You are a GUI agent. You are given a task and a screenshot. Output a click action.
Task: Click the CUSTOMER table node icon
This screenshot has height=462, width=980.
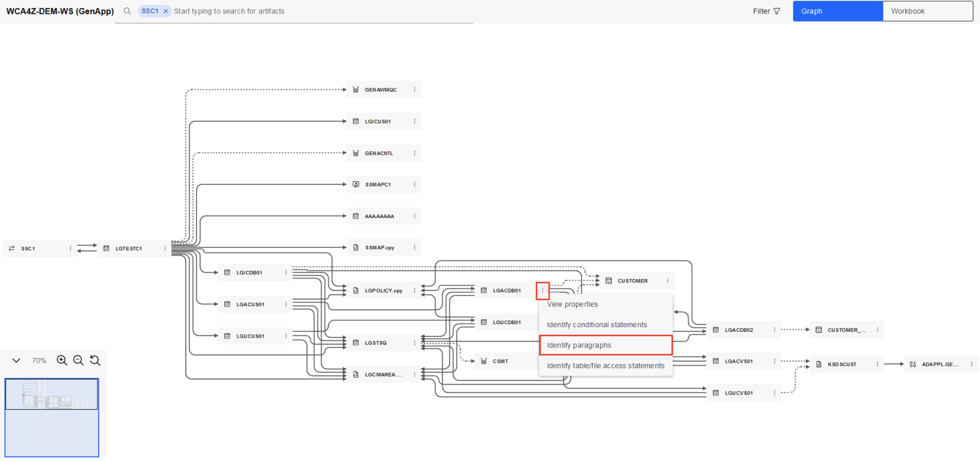[609, 281]
